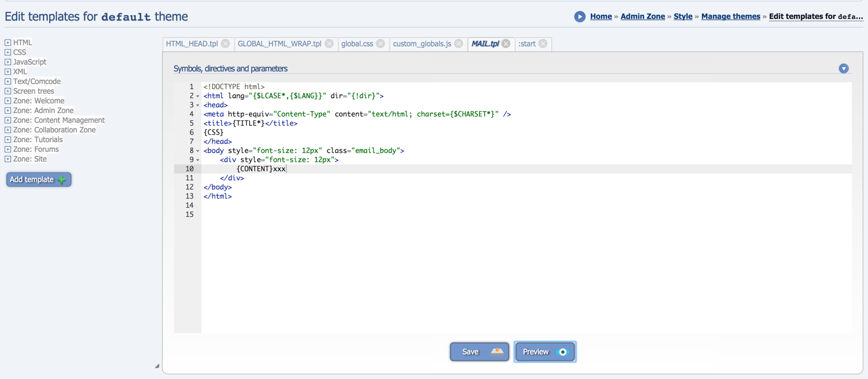Close the GLOBAL_HTML_WRAP.tpl tab
Image resolution: width=868 pixels, height=379 pixels.
coord(329,44)
